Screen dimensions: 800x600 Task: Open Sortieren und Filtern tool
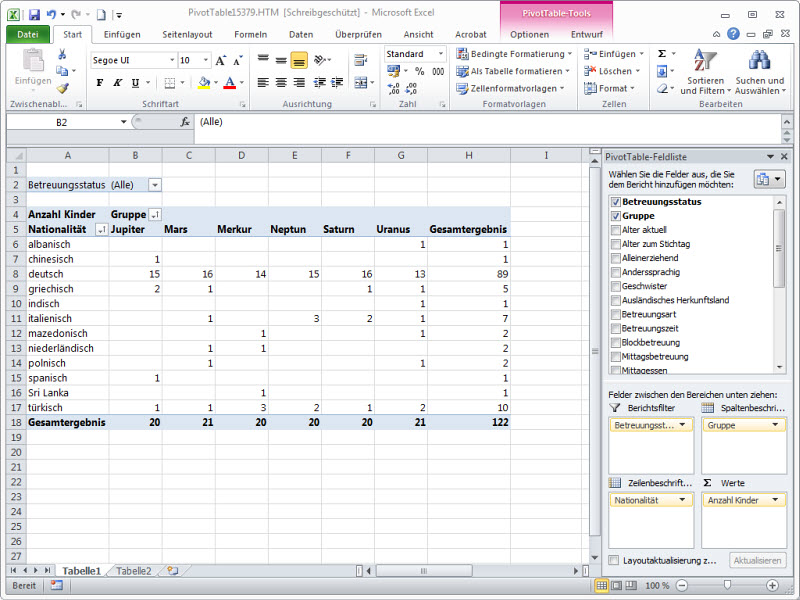click(706, 72)
